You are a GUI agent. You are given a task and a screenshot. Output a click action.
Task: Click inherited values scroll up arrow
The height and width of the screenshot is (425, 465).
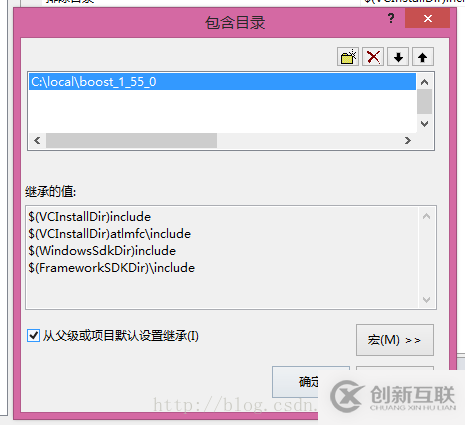tap(426, 216)
